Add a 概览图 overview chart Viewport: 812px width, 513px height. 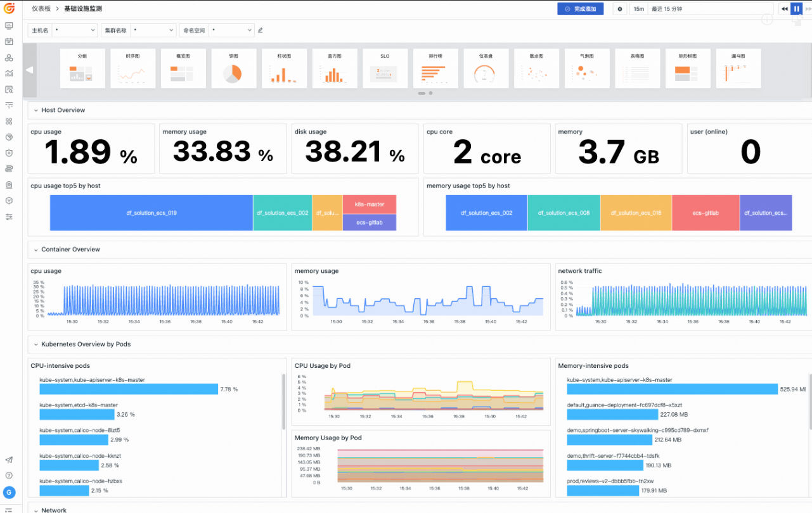(x=183, y=68)
